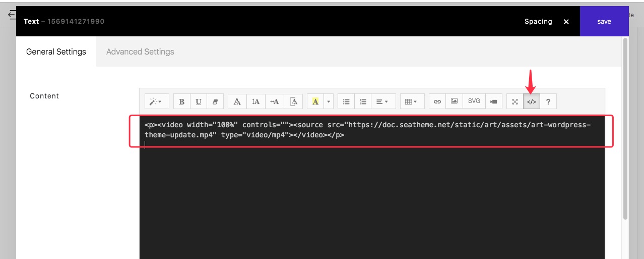Insert a picture with the image icon
This screenshot has width=644, height=259.
coord(454,101)
